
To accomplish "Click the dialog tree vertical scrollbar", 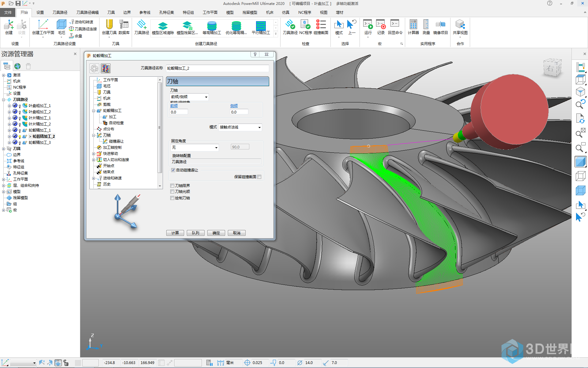I will tap(160, 132).
